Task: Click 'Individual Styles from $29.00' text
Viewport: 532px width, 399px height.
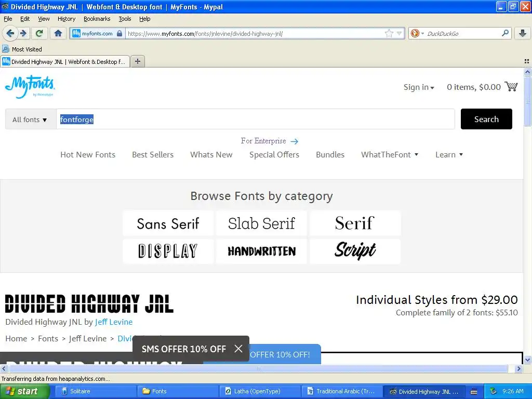Action: coord(436,300)
